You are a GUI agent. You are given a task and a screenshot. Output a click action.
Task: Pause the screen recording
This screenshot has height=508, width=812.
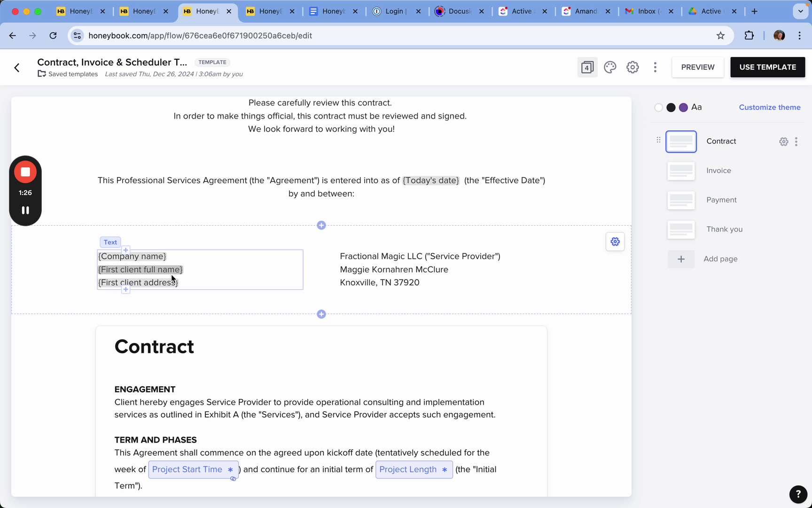point(25,210)
